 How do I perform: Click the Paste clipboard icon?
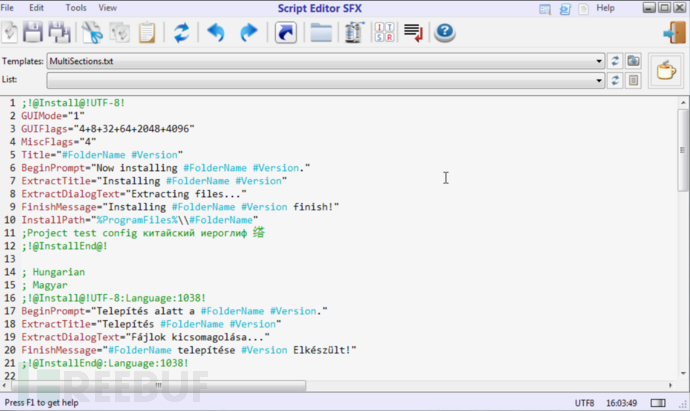tap(147, 33)
